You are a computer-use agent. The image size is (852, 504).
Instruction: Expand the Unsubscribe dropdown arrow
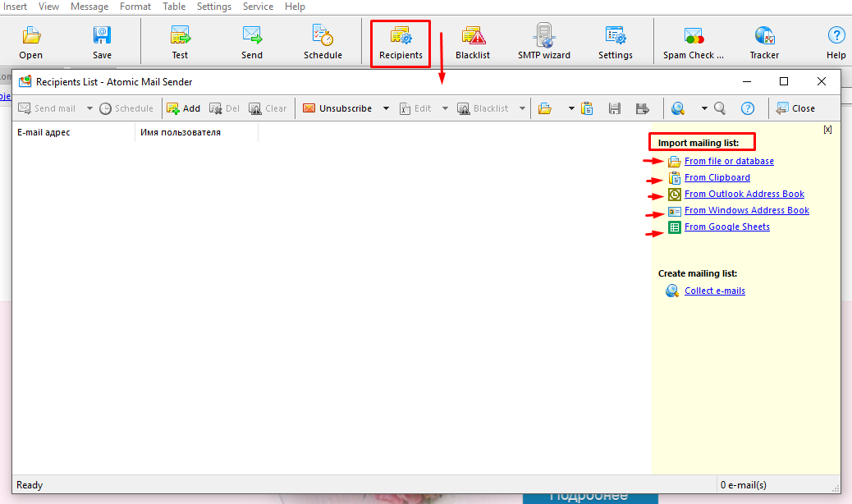(x=386, y=108)
